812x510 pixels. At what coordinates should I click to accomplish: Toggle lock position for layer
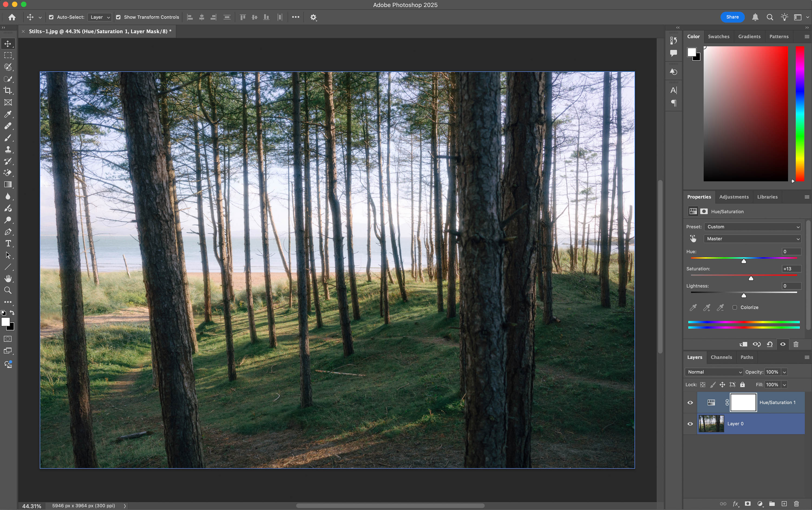click(722, 385)
